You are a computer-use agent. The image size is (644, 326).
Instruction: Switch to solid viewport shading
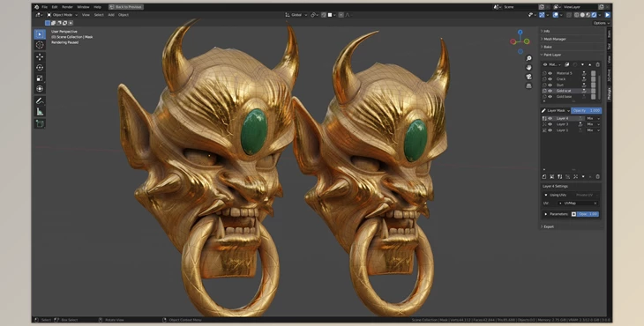[582, 15]
